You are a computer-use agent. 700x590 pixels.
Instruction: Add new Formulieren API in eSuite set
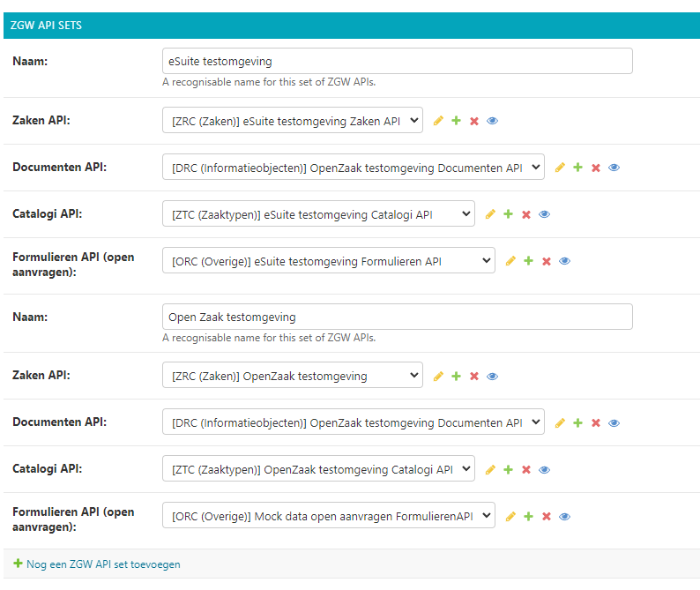[528, 261]
